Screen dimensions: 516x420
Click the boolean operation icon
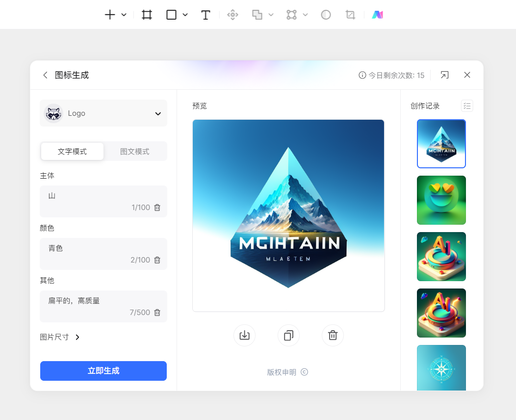(257, 15)
